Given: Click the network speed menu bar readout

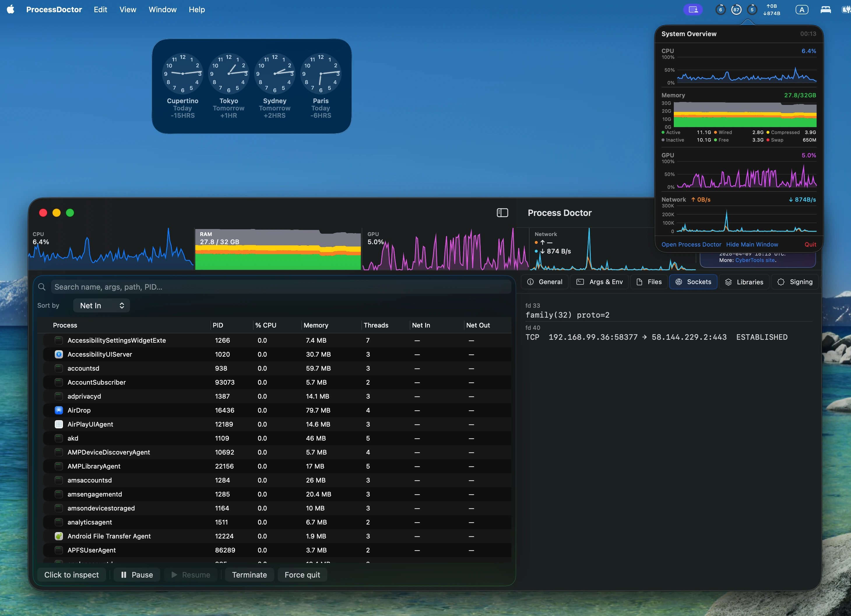Looking at the screenshot, I should (771, 10).
